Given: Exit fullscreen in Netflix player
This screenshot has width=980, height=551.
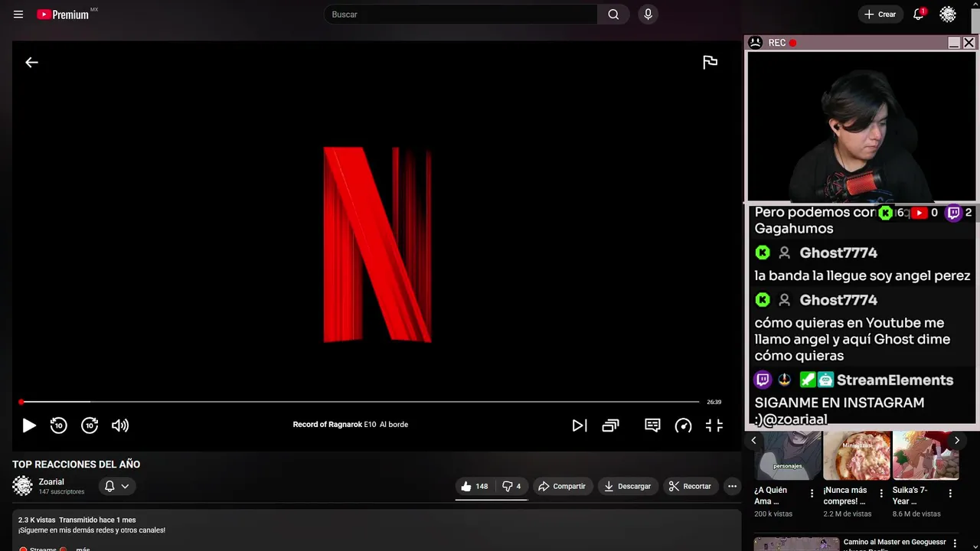Looking at the screenshot, I should coord(714,425).
